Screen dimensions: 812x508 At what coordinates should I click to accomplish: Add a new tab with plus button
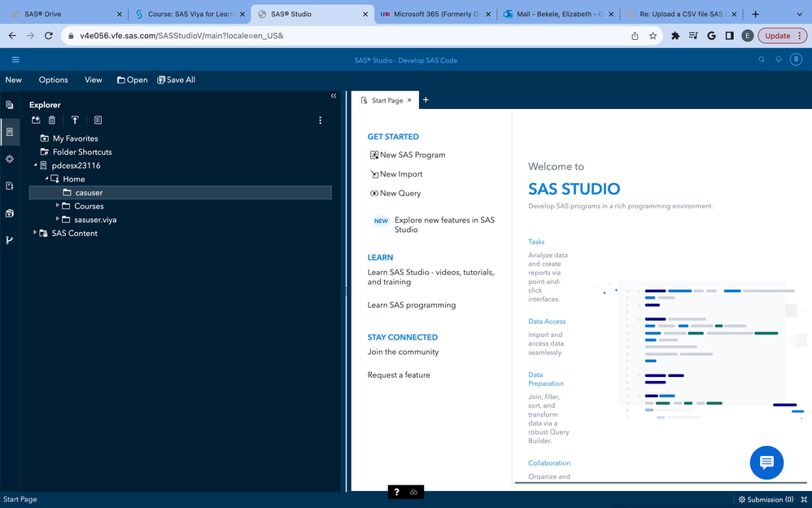426,100
